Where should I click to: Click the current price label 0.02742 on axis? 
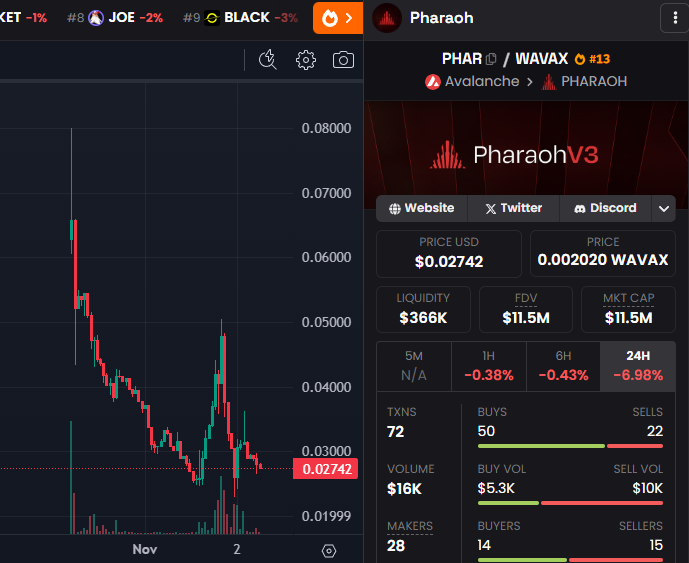click(326, 469)
